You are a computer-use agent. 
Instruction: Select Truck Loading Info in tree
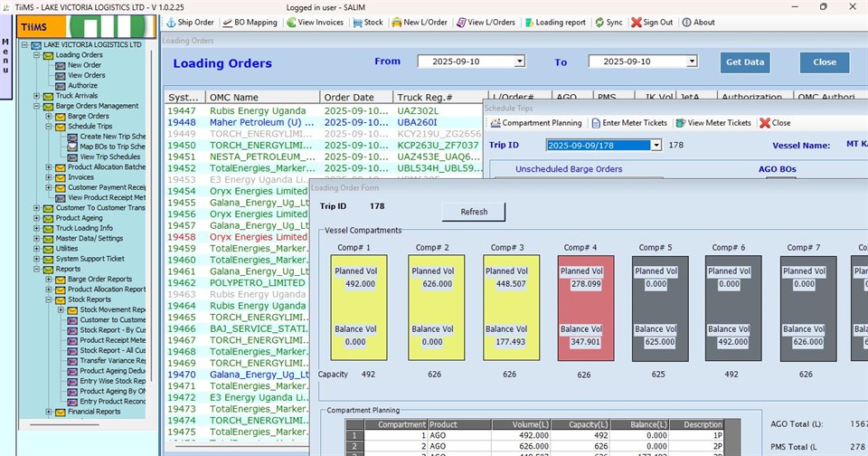coord(84,228)
